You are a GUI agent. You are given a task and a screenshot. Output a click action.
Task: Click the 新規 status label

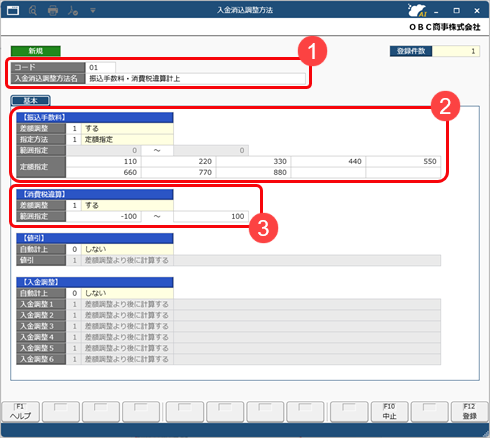(x=36, y=51)
